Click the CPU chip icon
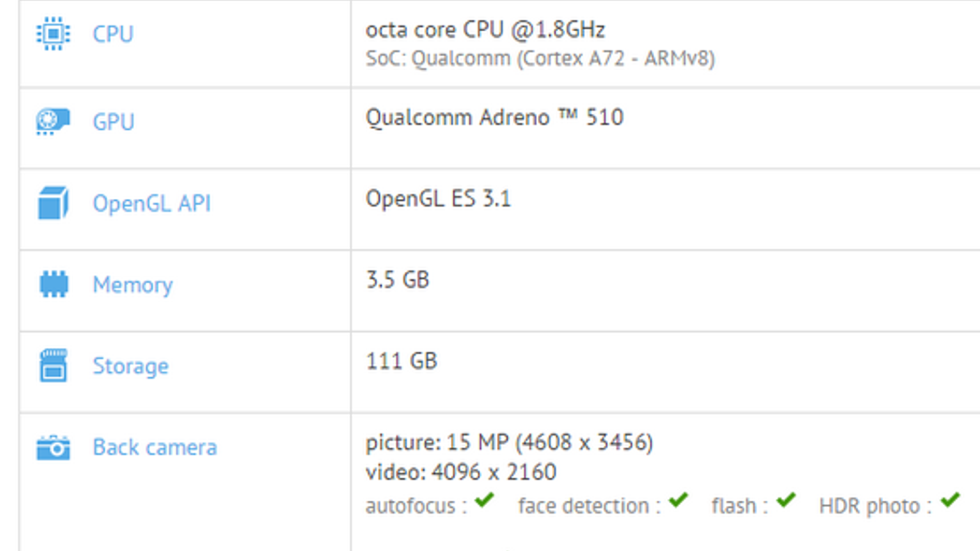980x551 pixels. (x=53, y=34)
